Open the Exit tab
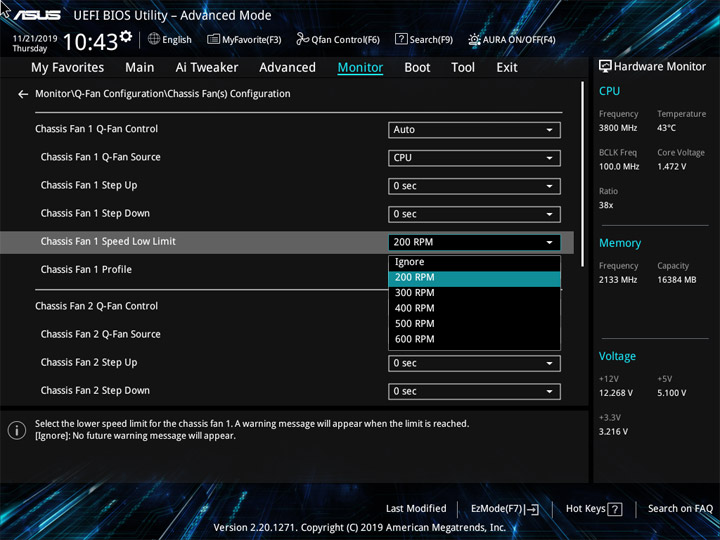Image resolution: width=720 pixels, height=540 pixels. [507, 68]
